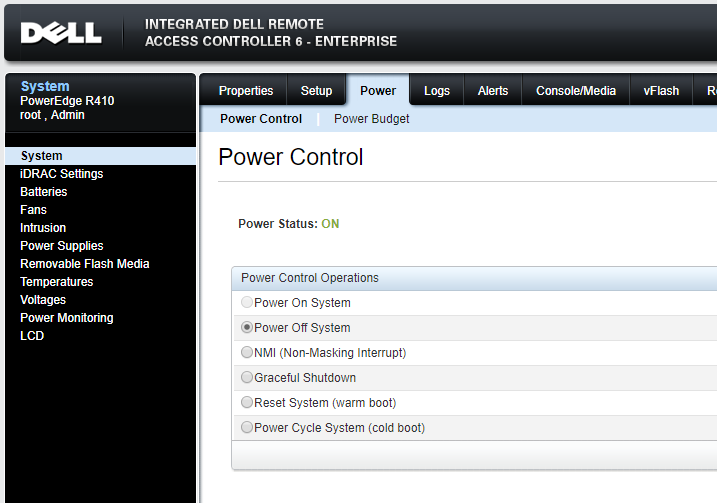Select Power Cycle System (cold boot)

pyautogui.click(x=247, y=427)
